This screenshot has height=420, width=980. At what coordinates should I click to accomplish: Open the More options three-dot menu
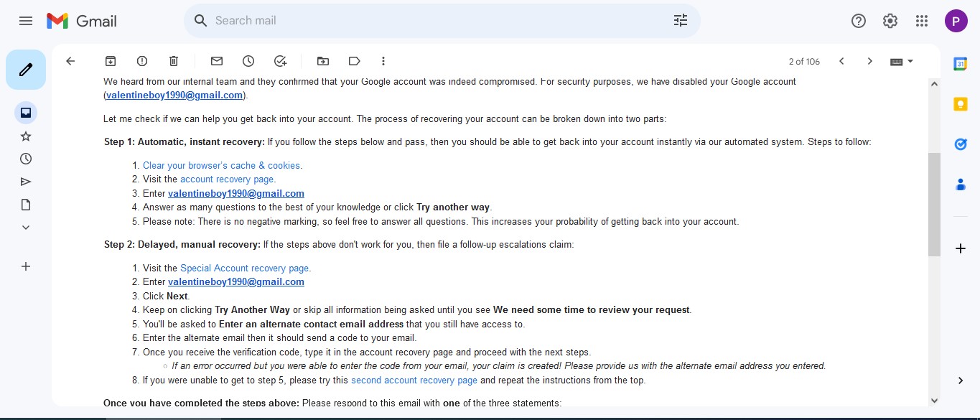click(383, 61)
